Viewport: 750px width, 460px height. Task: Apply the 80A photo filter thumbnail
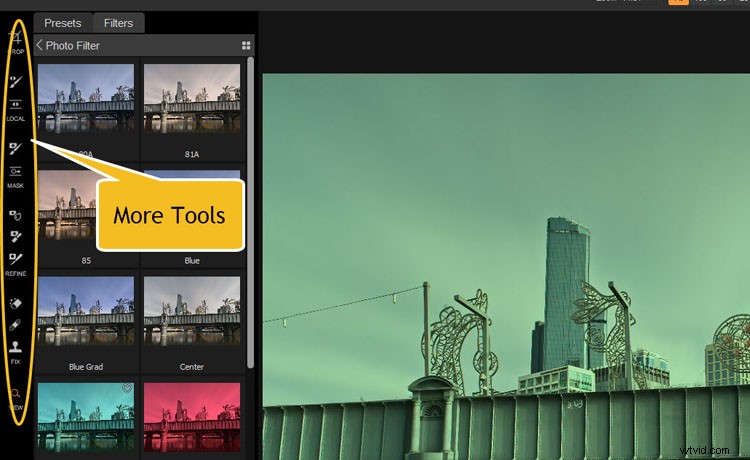point(86,99)
